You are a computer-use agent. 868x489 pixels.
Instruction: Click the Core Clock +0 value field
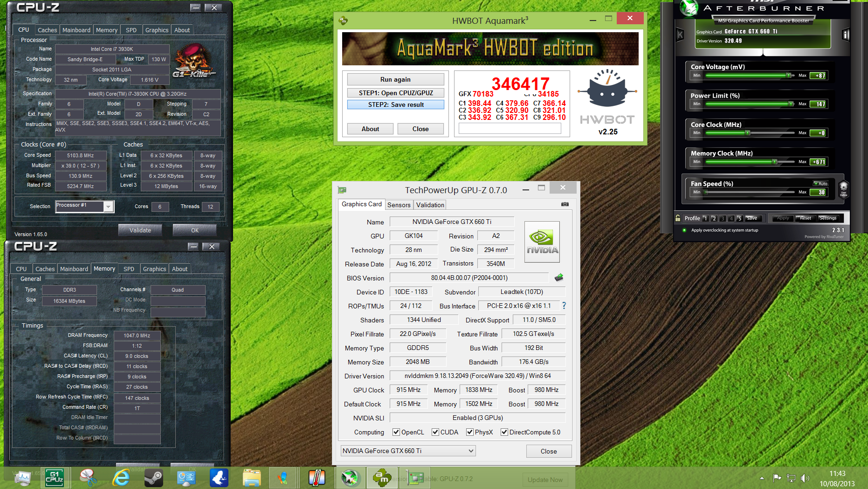point(818,133)
